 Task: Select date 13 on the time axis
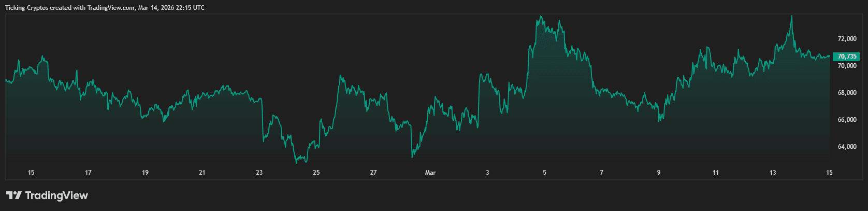773,173
